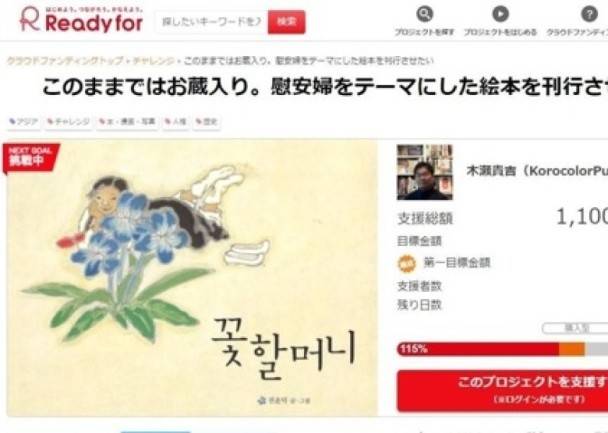Click the NEXT GOAL 挑戦中 badge
This screenshot has height=433, width=608.
[31, 157]
